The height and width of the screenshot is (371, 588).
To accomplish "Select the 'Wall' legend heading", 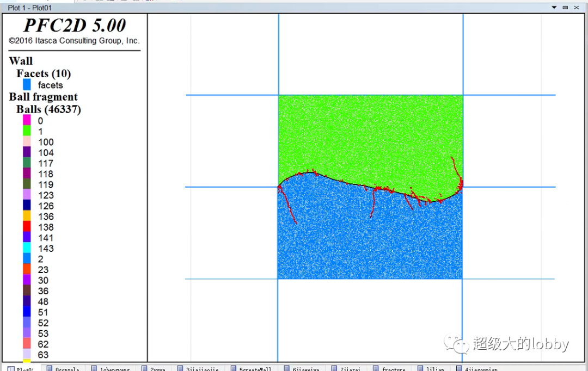I will [21, 61].
